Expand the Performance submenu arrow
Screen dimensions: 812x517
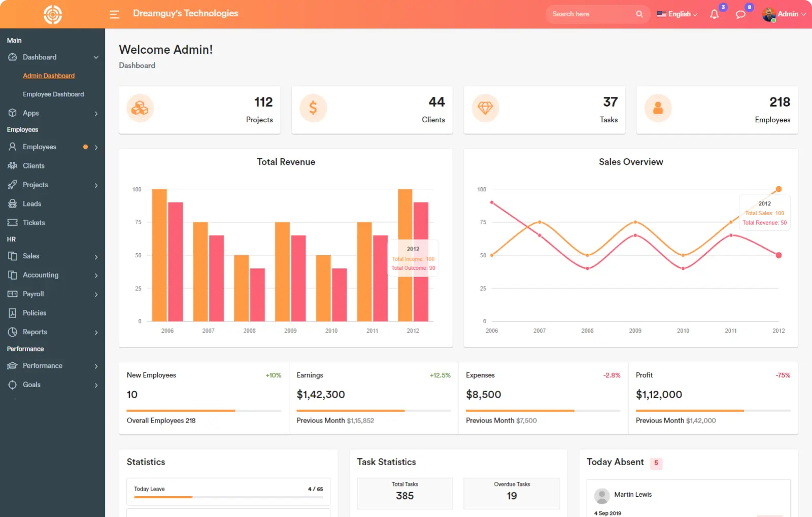coord(96,366)
